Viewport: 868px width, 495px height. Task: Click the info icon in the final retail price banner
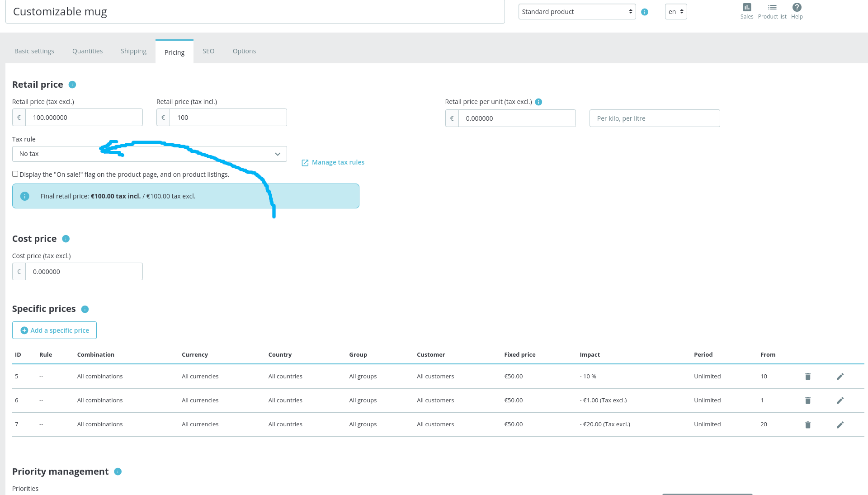click(25, 196)
